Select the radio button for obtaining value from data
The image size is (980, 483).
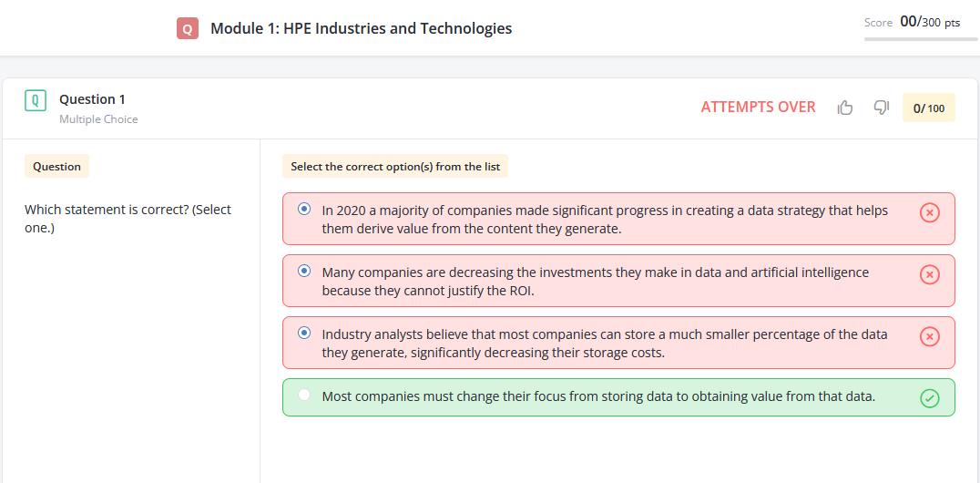pos(304,395)
